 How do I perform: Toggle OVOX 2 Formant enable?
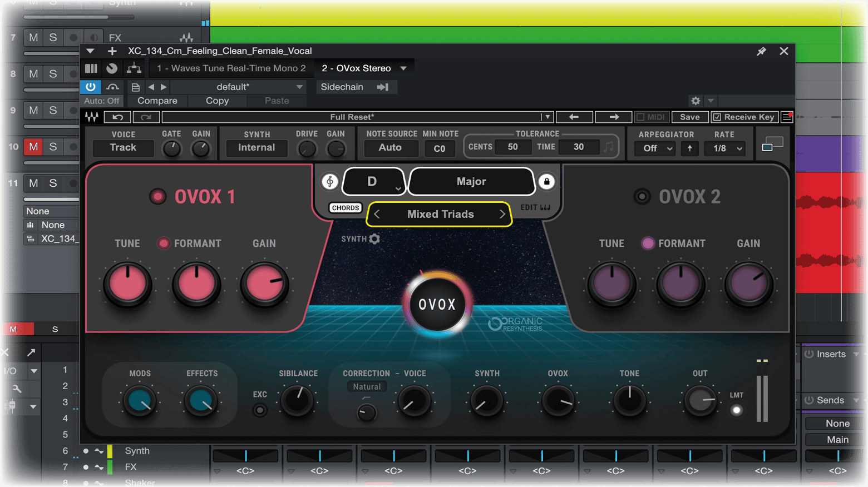pyautogui.click(x=648, y=244)
